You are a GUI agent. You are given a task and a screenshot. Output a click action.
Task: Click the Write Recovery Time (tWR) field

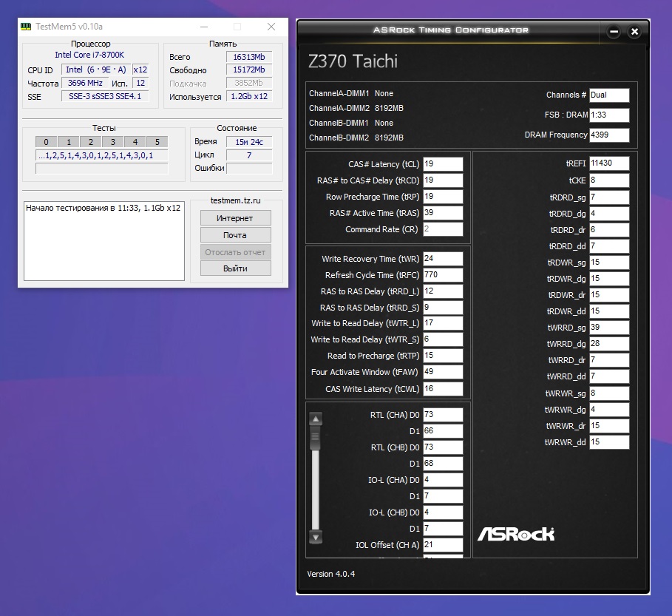click(443, 259)
